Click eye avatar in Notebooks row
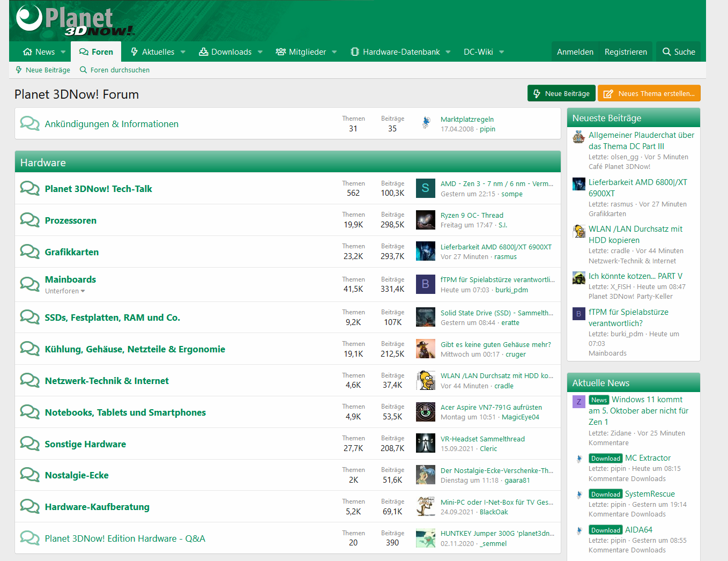 pyautogui.click(x=426, y=412)
